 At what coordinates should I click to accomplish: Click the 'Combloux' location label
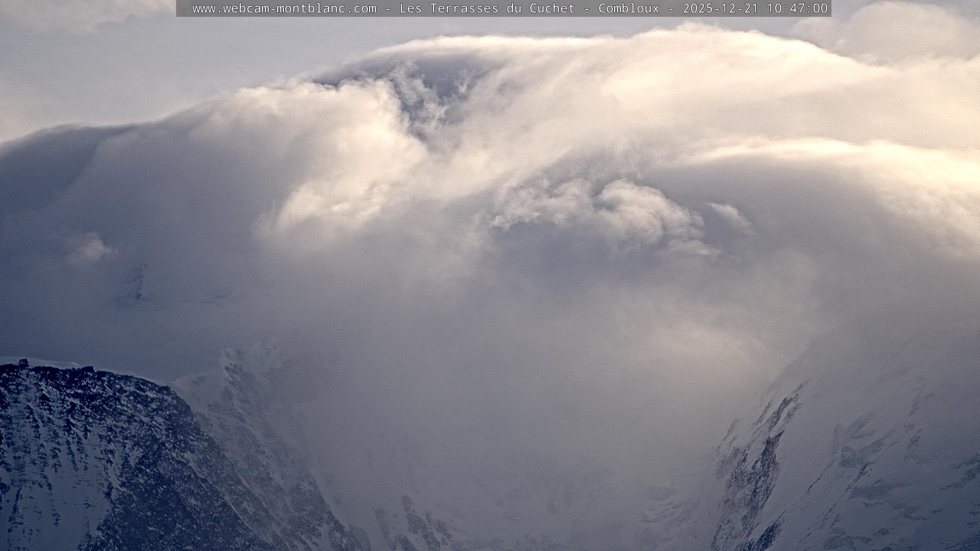pos(629,8)
